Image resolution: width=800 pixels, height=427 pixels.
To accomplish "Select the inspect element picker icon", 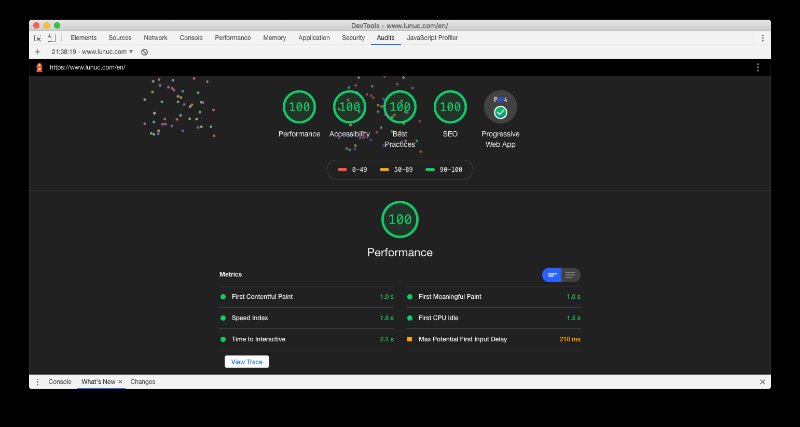I will 37,38.
